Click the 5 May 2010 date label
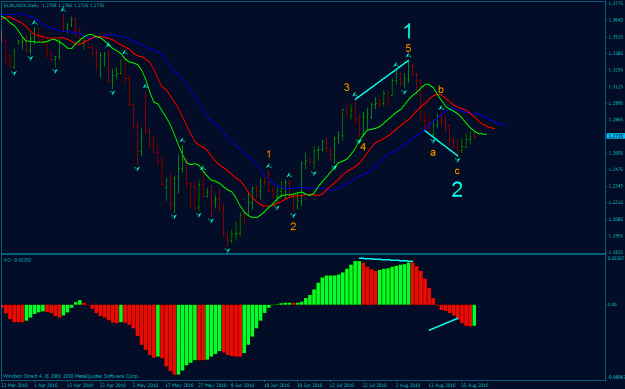The image size is (625, 389). point(144,385)
